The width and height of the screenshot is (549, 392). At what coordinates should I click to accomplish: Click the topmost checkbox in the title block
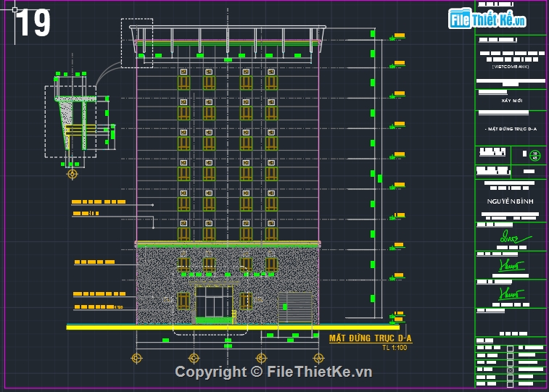tap(510, 349)
